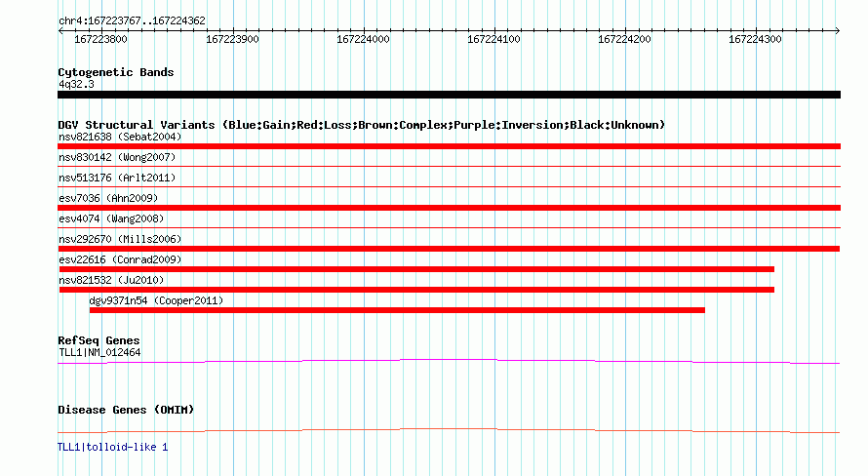Click the nsv821638 (Sebat2004) label
This screenshot has width=868, height=476.
tap(120, 137)
